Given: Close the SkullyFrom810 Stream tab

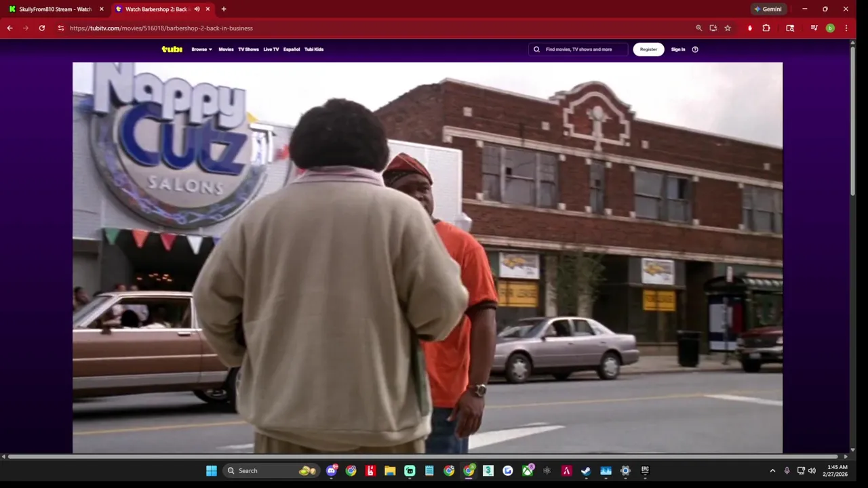Looking at the screenshot, I should click(102, 9).
